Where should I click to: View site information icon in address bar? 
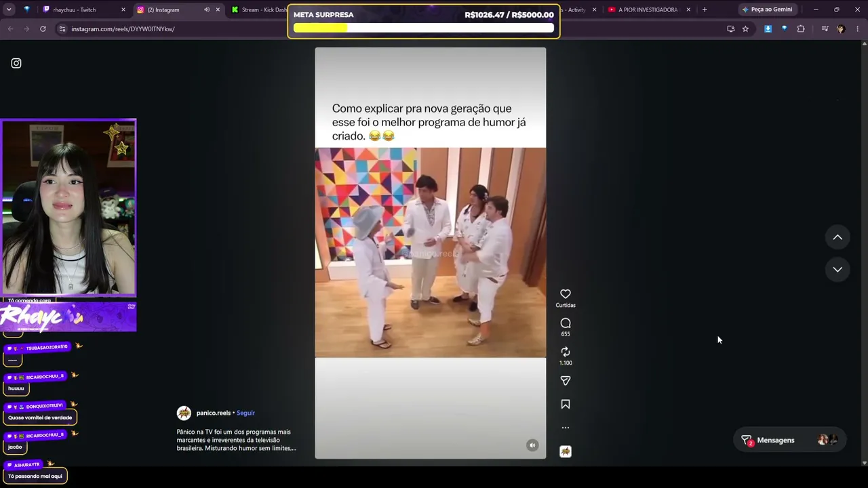click(62, 29)
